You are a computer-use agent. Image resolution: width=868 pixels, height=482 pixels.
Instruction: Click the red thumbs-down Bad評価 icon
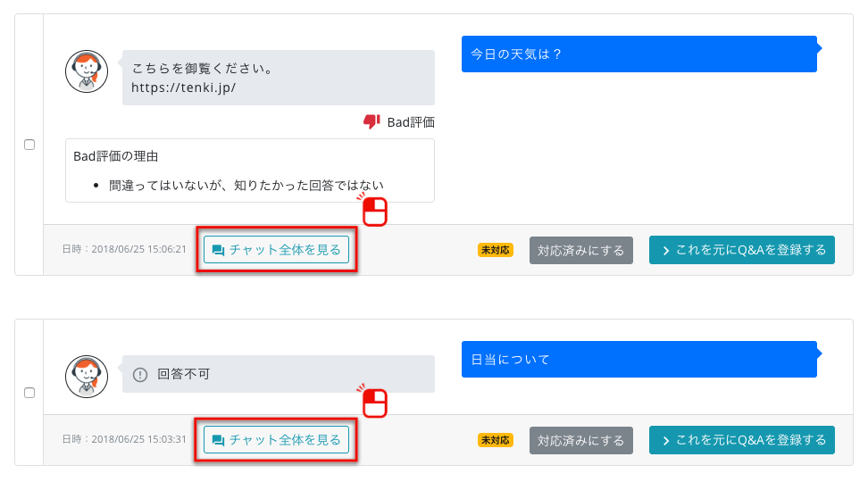tap(371, 121)
